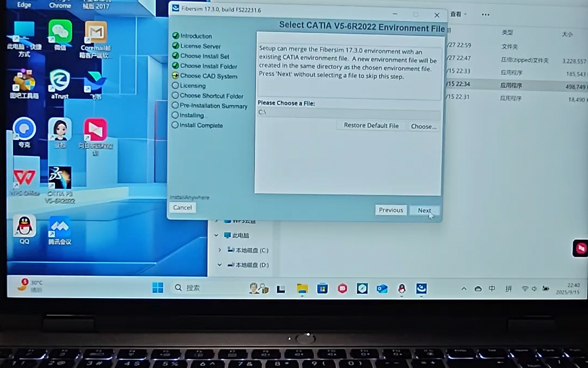This screenshot has height=368, width=588.
Task: Close the Fibersim installer window
Action: click(437, 15)
